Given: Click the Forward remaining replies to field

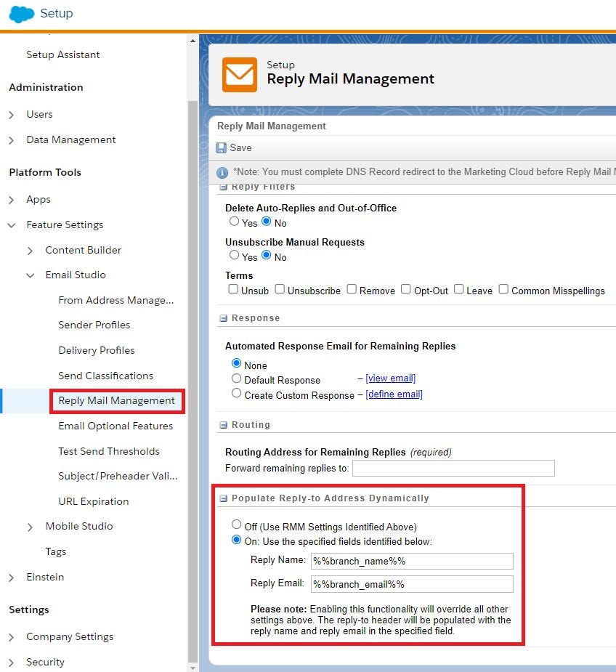Looking at the screenshot, I should coord(453,468).
